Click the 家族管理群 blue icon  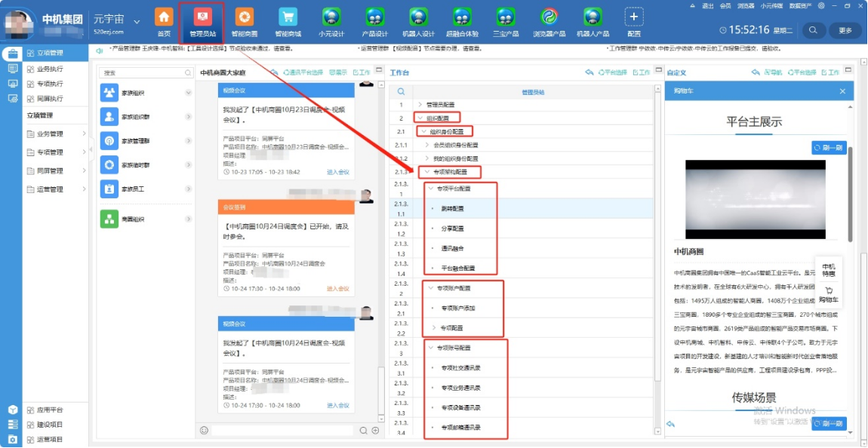109,141
